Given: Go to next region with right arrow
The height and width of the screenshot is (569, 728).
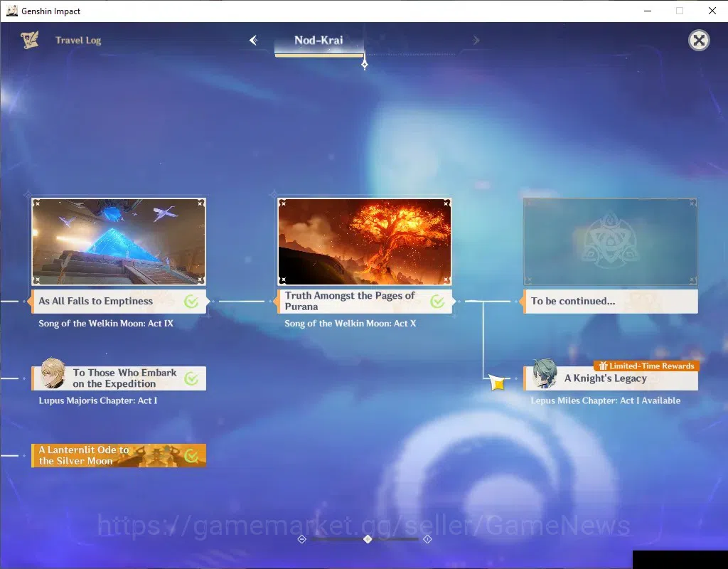Looking at the screenshot, I should [476, 41].
